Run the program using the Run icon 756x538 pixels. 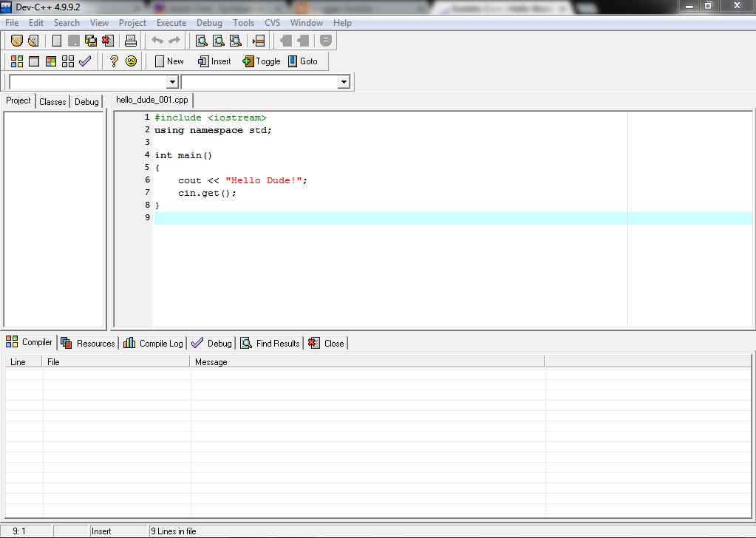33,61
